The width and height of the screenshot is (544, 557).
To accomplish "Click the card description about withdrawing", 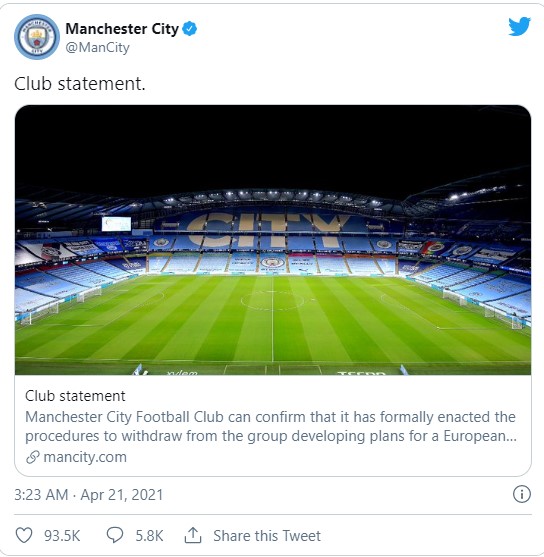I will tap(271, 426).
